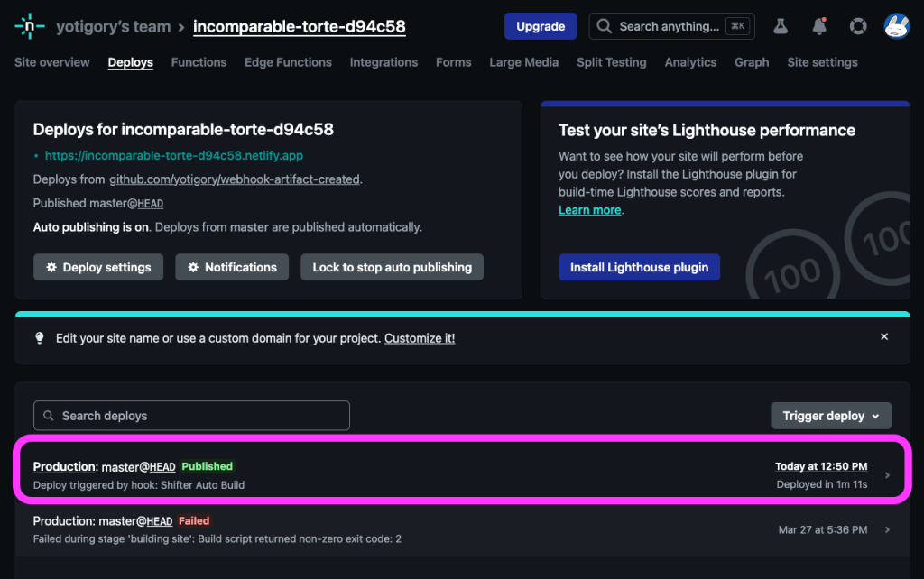Open the incomparable-torte-d94c58.netlify.app site URL
Image resolution: width=924 pixels, height=579 pixels.
174,155
